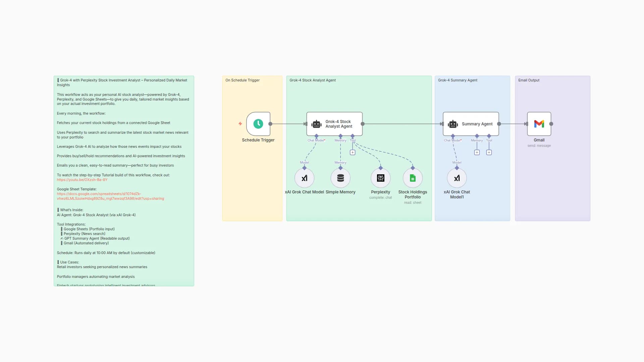Select the Grok-4 Stock Analyst Agent node

334,124
